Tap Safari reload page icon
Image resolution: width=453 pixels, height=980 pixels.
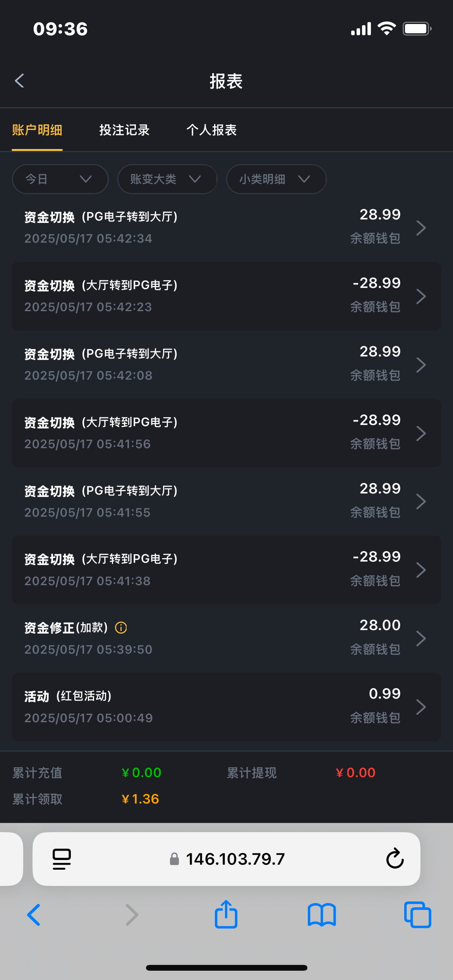pos(395,858)
